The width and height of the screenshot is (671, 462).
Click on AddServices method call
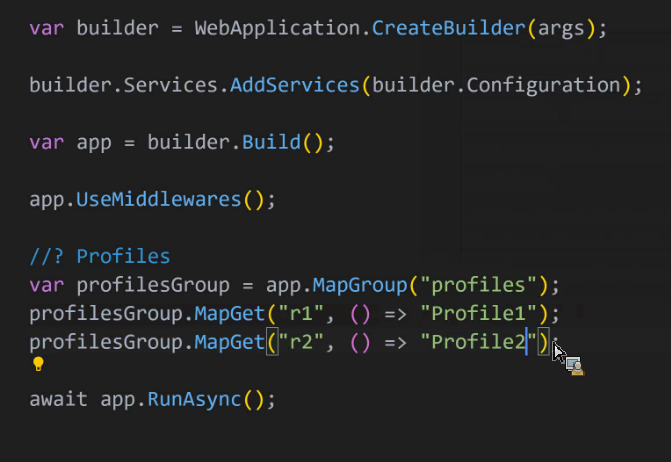click(294, 85)
